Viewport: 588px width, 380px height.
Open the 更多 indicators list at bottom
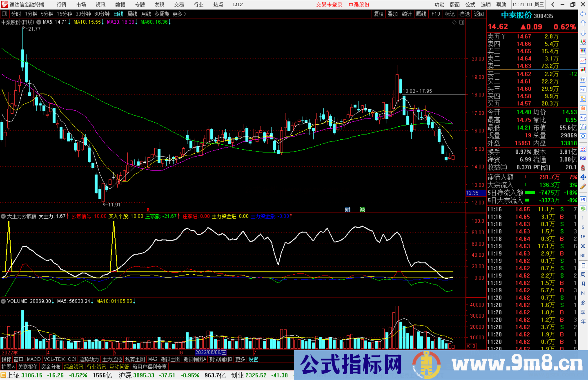click(x=240, y=360)
